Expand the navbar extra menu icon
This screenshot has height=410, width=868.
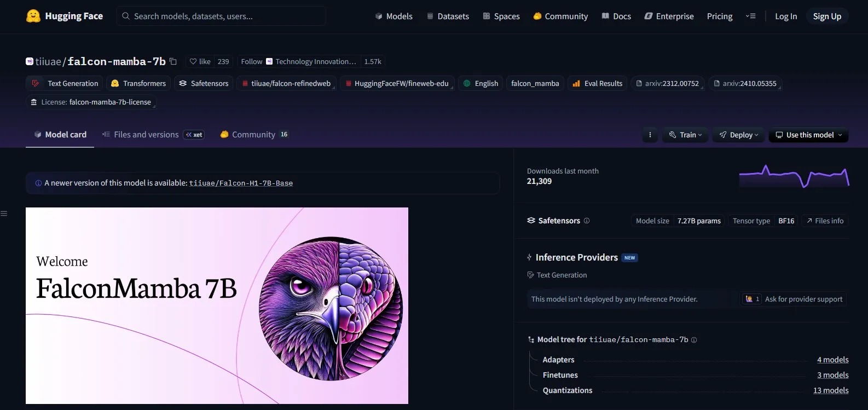tap(751, 16)
